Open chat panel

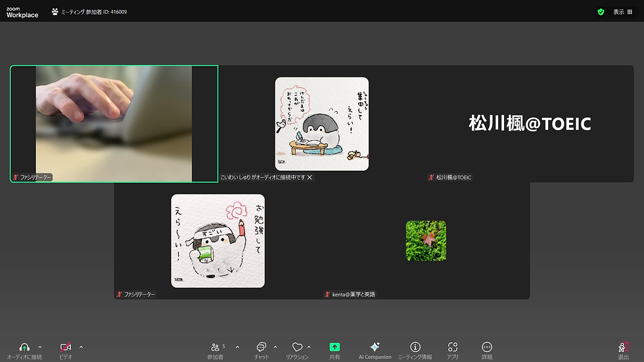coord(262,351)
